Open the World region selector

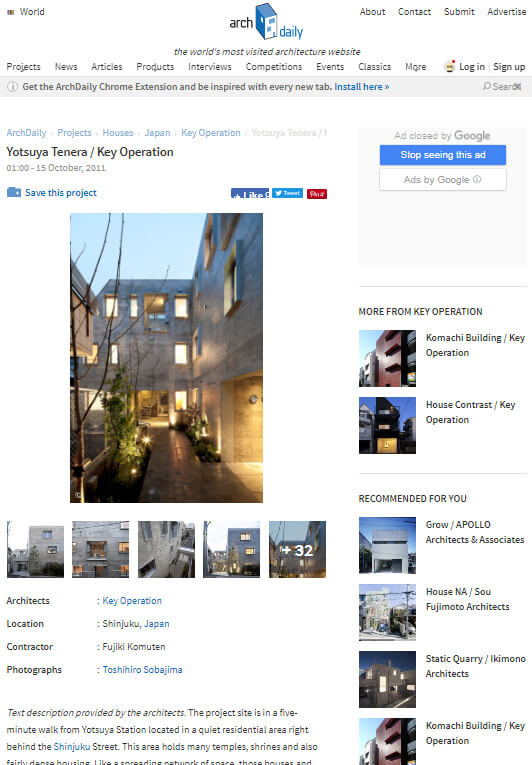coord(26,12)
